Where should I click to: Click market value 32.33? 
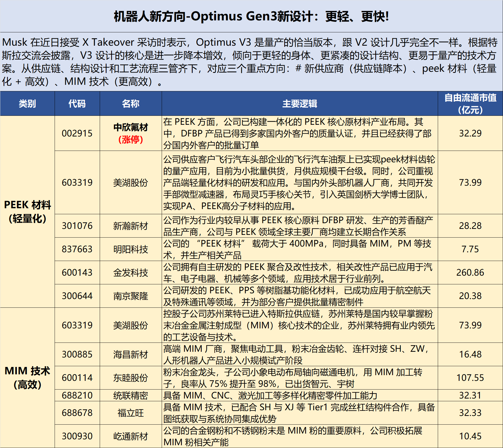pos(470,413)
